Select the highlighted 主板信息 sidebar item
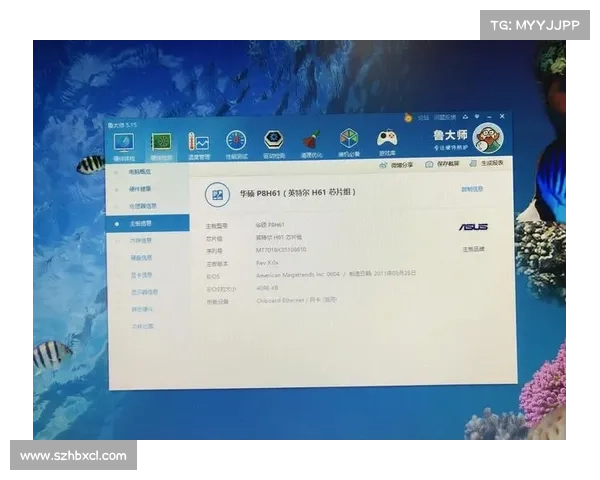The image size is (600, 480). pos(141,223)
